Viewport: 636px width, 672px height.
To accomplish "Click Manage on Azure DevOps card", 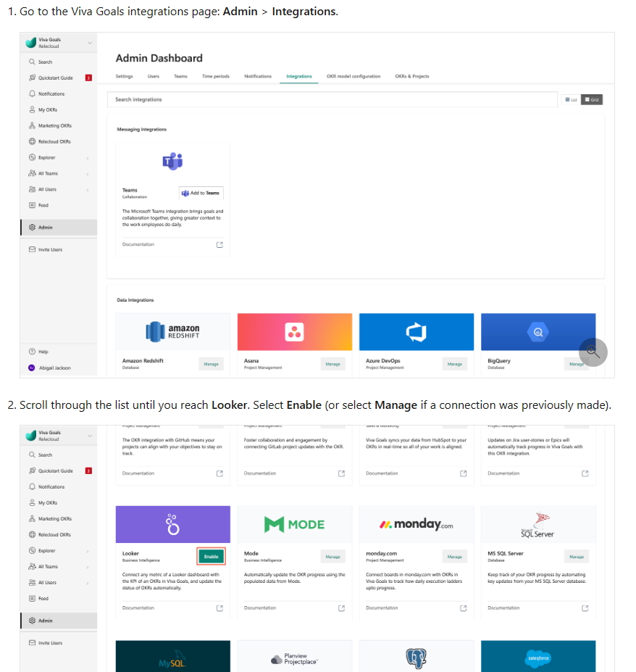I will click(x=455, y=364).
